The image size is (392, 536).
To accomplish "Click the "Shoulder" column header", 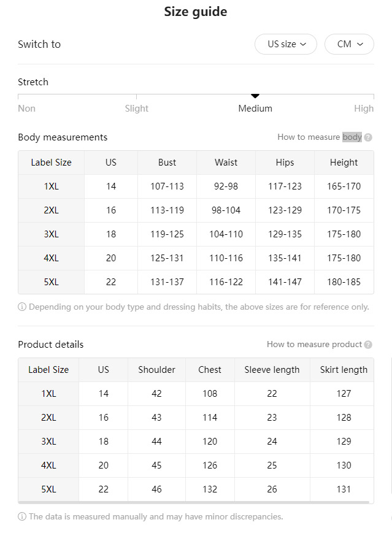I will [x=156, y=370].
